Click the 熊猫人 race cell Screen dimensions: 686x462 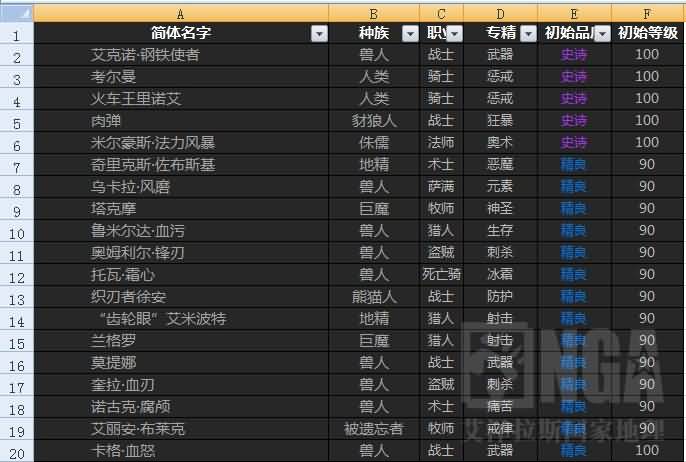coord(374,297)
